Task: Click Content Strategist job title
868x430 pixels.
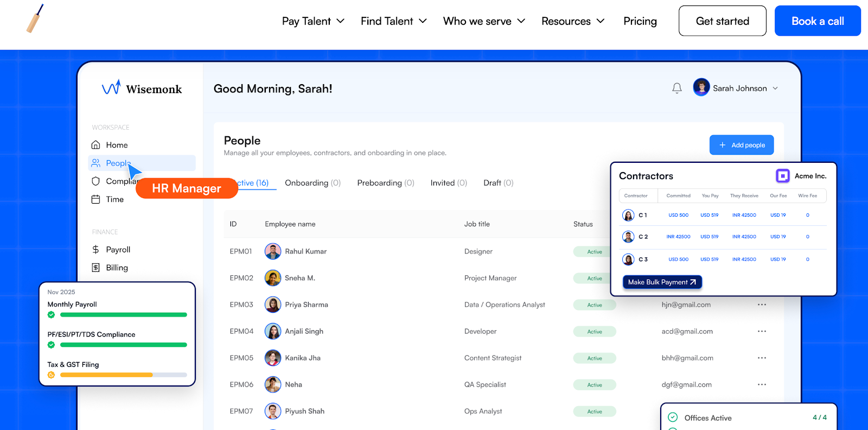Action: pyautogui.click(x=493, y=358)
